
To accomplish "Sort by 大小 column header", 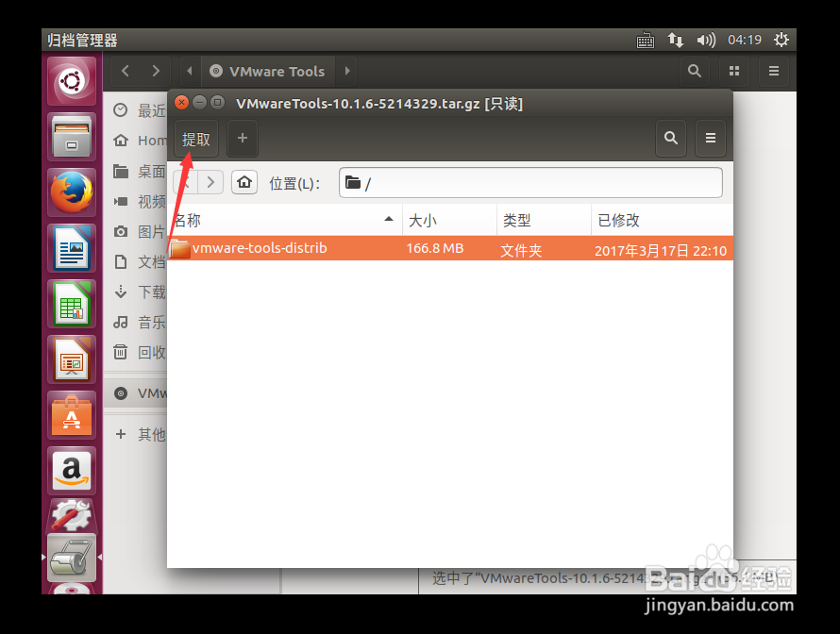I will [449, 220].
